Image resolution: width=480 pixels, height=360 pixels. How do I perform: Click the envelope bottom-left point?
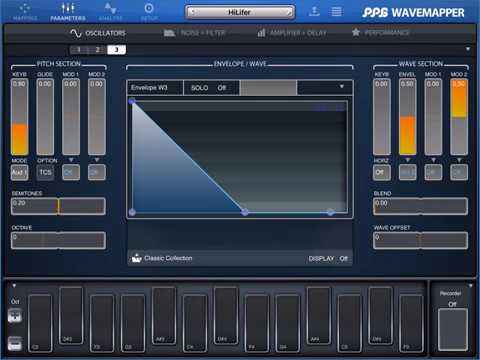132,212
